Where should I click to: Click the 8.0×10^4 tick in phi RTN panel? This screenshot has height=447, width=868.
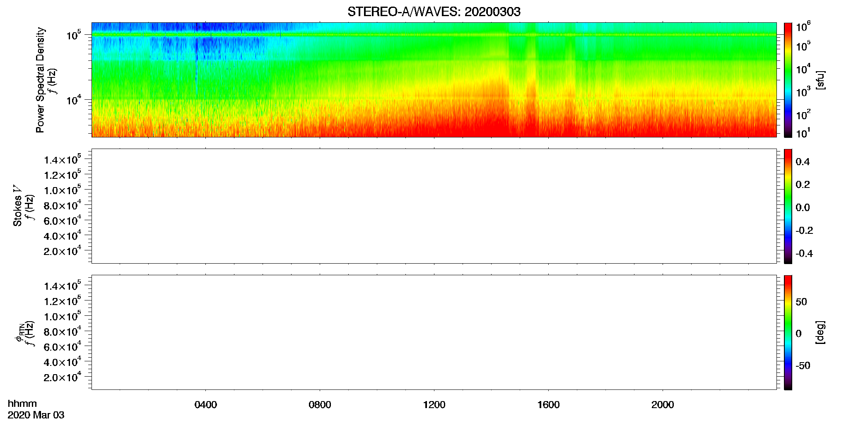63,331
